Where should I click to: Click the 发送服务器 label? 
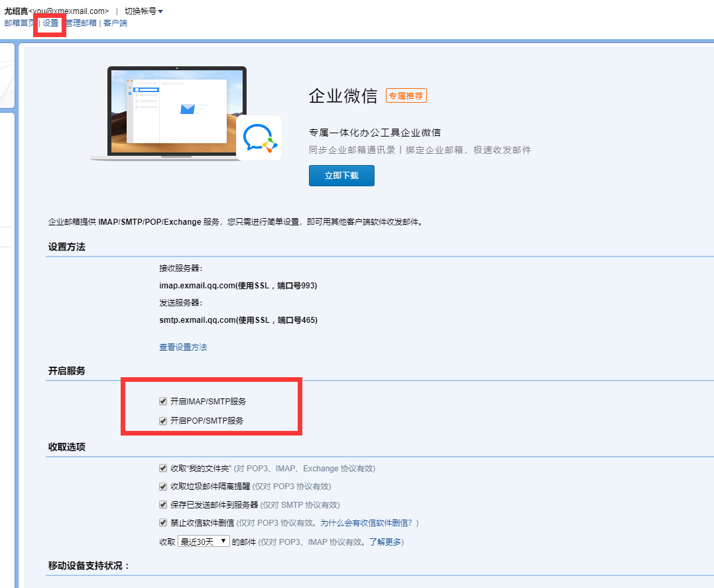coord(181,303)
